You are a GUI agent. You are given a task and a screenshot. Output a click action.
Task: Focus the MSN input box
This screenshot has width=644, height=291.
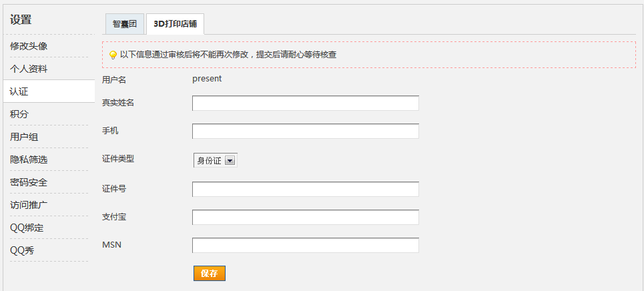tap(306, 245)
